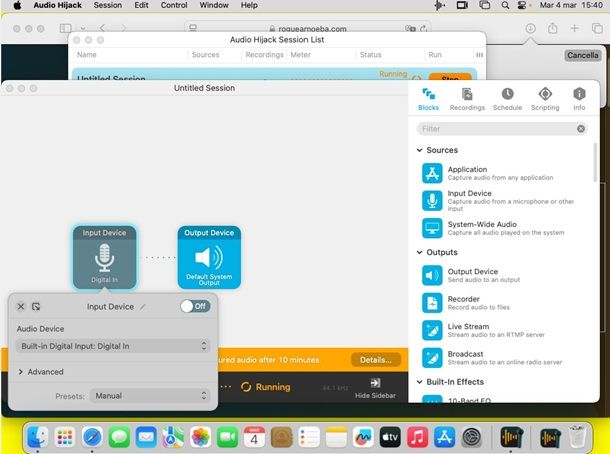Open the Info sidebar tab
Viewport: 610px width, 454px height.
pyautogui.click(x=579, y=99)
